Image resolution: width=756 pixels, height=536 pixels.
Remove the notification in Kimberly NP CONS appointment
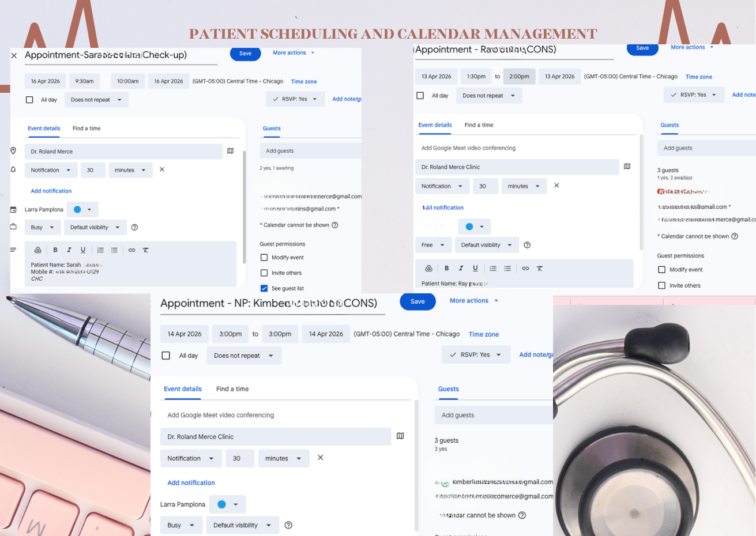(321, 458)
